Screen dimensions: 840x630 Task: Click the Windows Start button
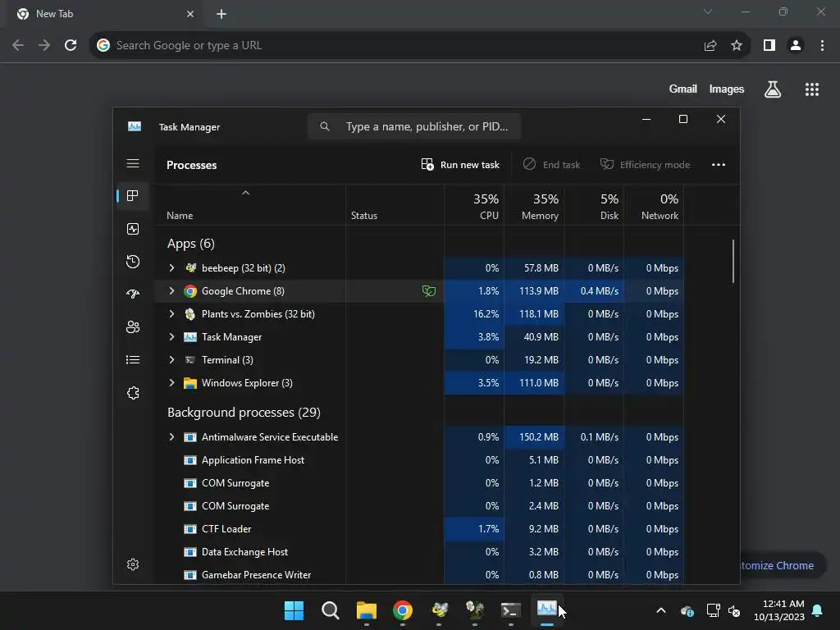click(294, 610)
